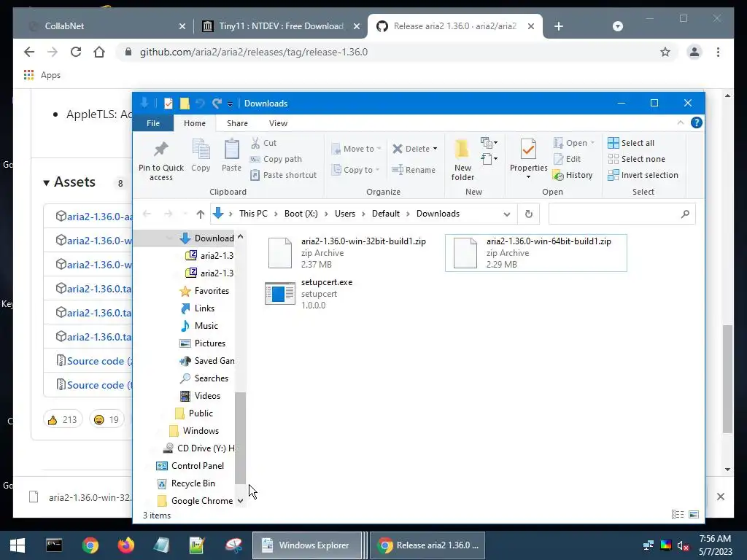
Task: Open Quick Access Toolbar customize dropdown
Action: [x=230, y=104]
